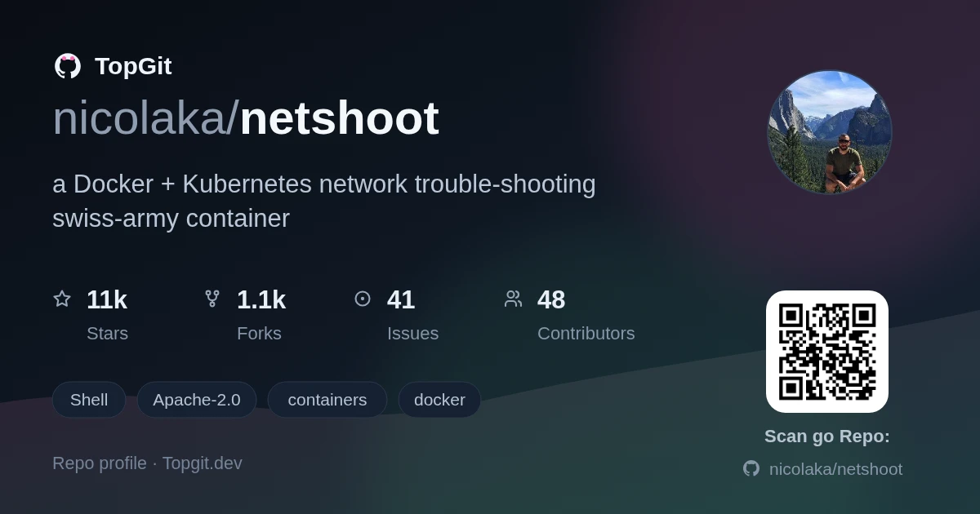The width and height of the screenshot is (980, 514).
Task: Click the 1.1k forks count
Action: (261, 299)
